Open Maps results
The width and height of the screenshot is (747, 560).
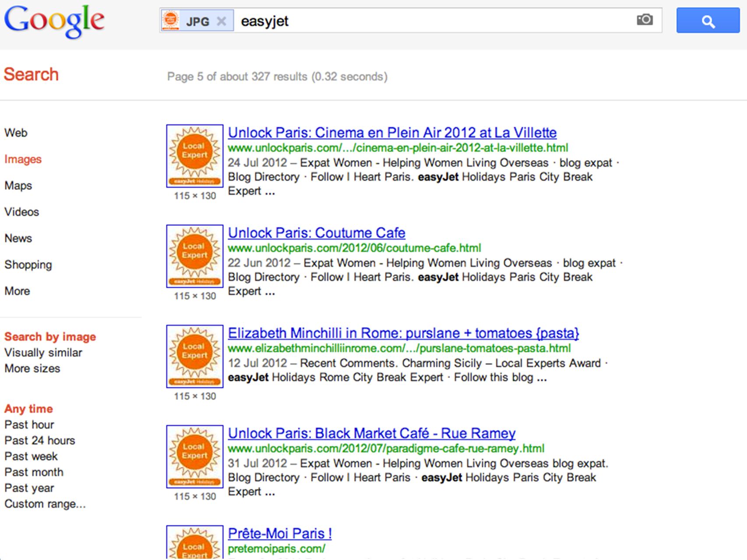coord(18,185)
